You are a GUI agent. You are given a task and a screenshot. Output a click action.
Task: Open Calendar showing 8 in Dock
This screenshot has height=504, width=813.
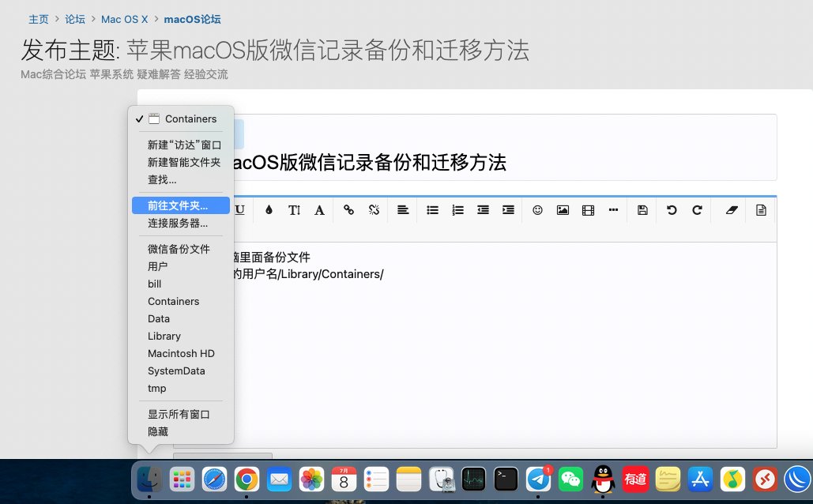click(x=344, y=479)
